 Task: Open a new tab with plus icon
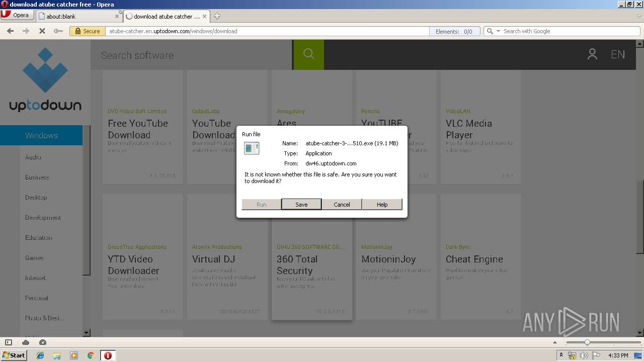pyautogui.click(x=217, y=16)
